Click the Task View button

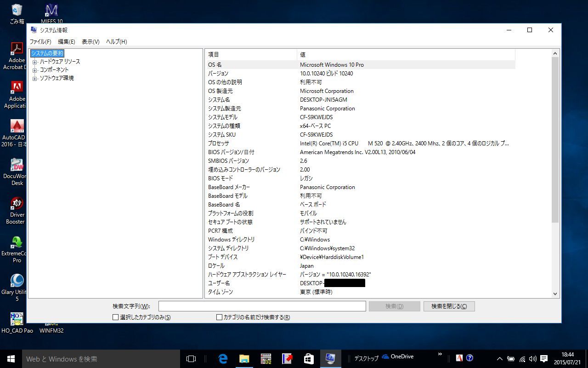191,358
